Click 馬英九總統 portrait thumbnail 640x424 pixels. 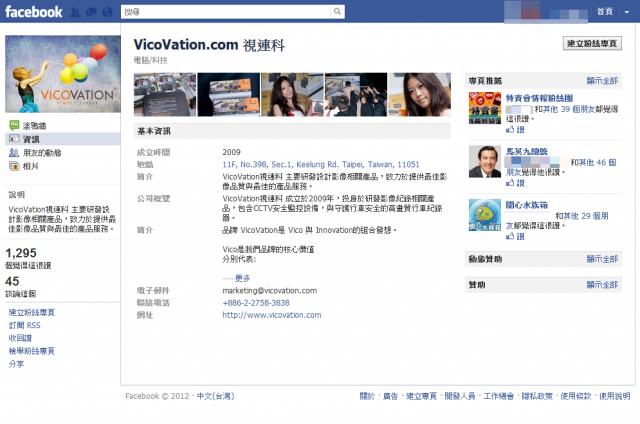point(484,162)
